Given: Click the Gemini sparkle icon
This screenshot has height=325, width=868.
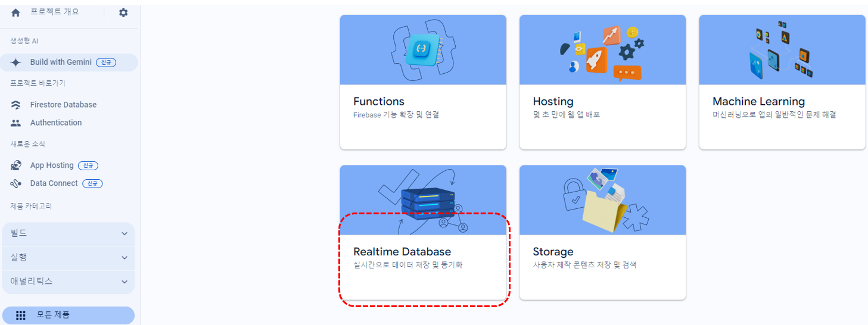Looking at the screenshot, I should [x=16, y=62].
